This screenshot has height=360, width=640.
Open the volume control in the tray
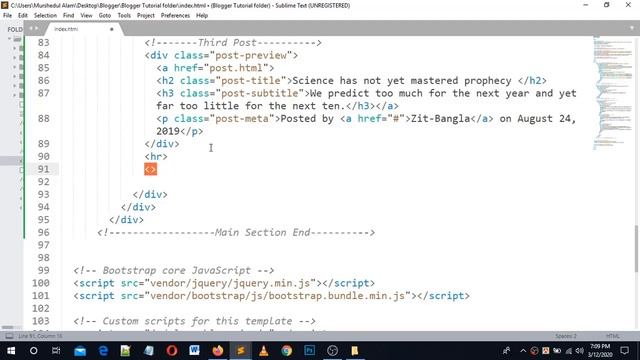(x=580, y=351)
